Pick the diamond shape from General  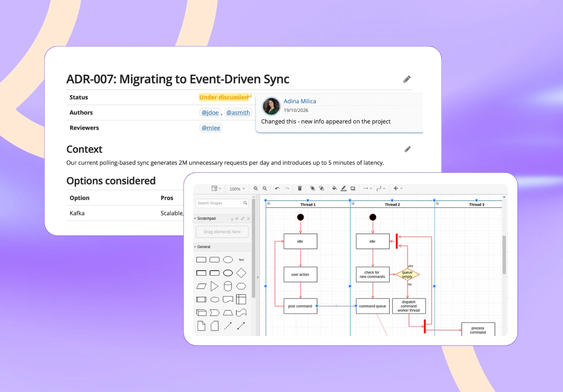[x=241, y=273]
